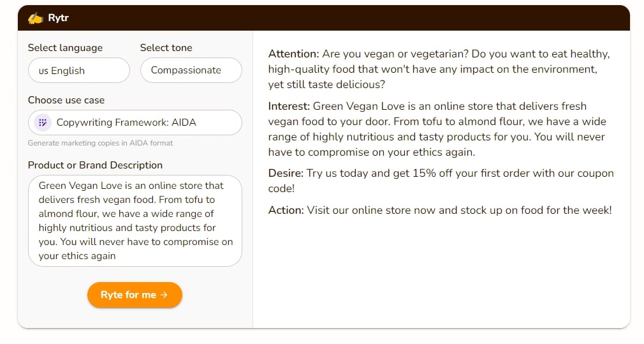Click the AIDA framework icon in use case
Screen dimensions: 644x344
42,123
